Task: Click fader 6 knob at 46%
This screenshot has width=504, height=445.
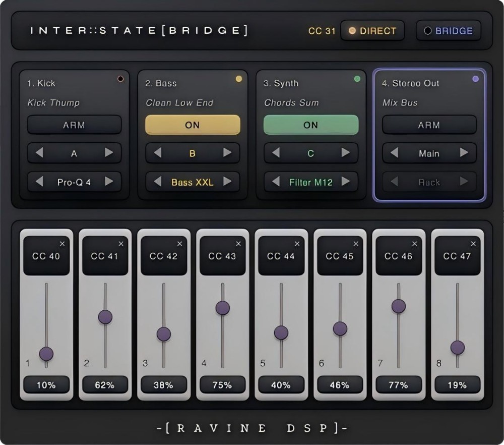Action: click(x=340, y=328)
